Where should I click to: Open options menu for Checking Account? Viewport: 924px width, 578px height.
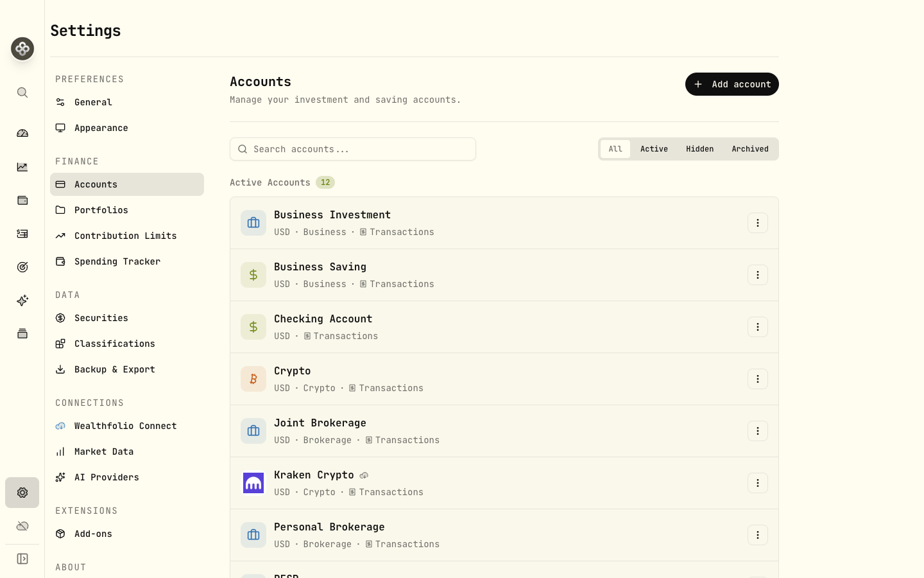[758, 327]
